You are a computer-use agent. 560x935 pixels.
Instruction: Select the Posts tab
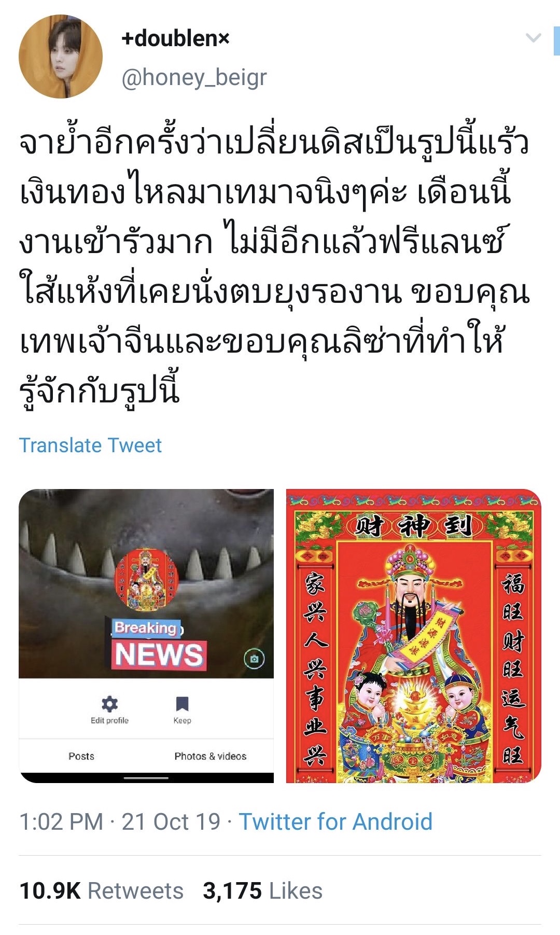click(81, 756)
